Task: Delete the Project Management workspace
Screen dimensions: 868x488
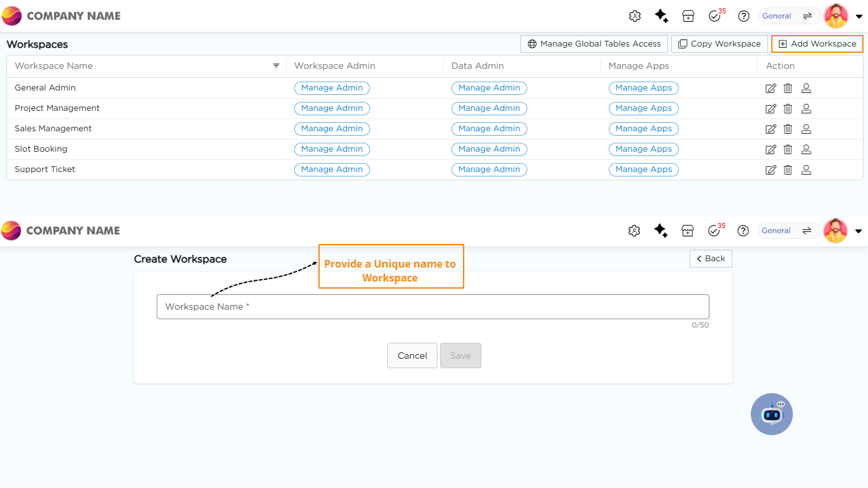Action: (788, 109)
